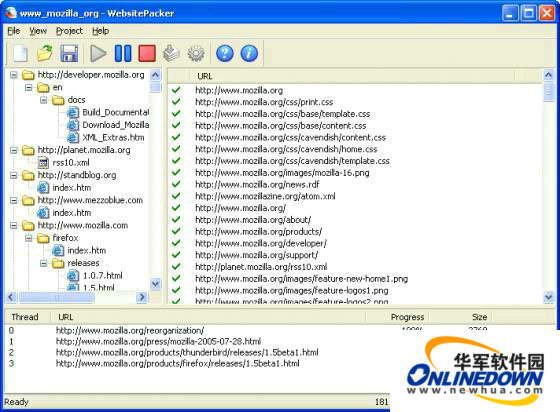Image resolution: width=560 pixels, height=412 pixels.
Task: Click green check mark beside css/base/template.css
Action: tap(176, 114)
